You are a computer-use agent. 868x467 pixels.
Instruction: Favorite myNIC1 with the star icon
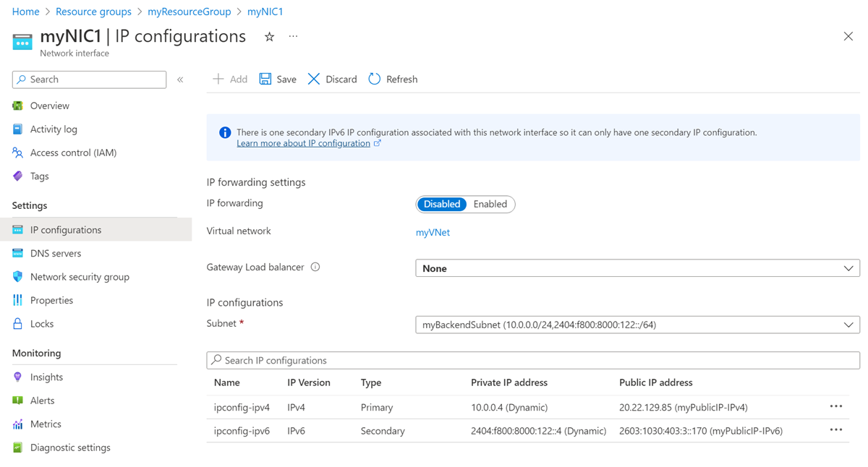[x=269, y=37]
